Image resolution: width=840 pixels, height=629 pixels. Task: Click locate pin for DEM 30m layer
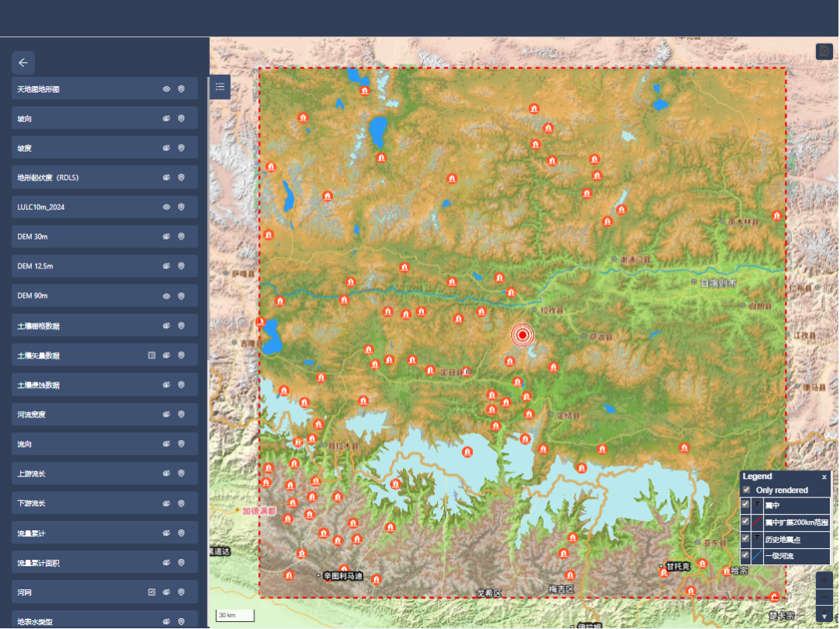(x=181, y=237)
